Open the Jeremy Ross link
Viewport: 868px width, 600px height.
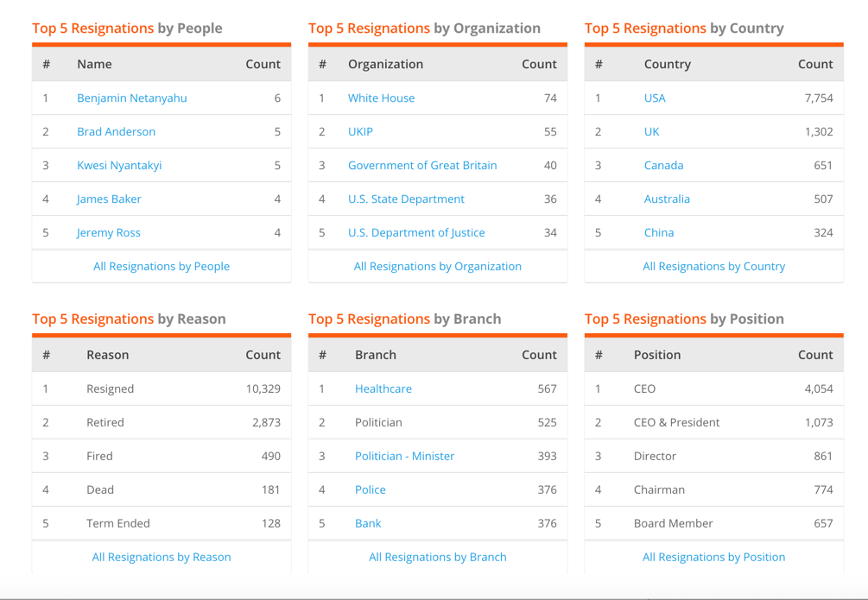108,233
